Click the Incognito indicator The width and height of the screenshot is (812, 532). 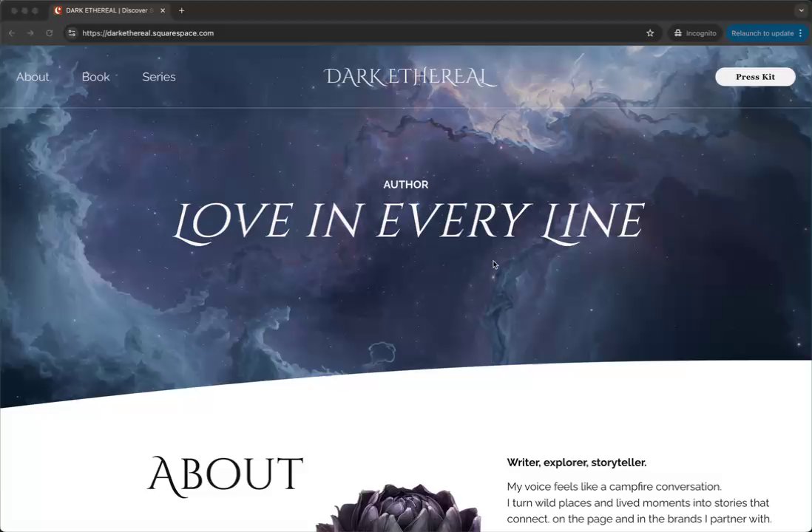[x=695, y=33]
